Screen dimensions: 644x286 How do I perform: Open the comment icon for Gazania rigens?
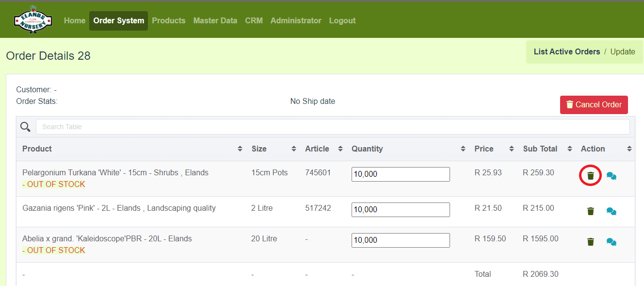pyautogui.click(x=612, y=211)
